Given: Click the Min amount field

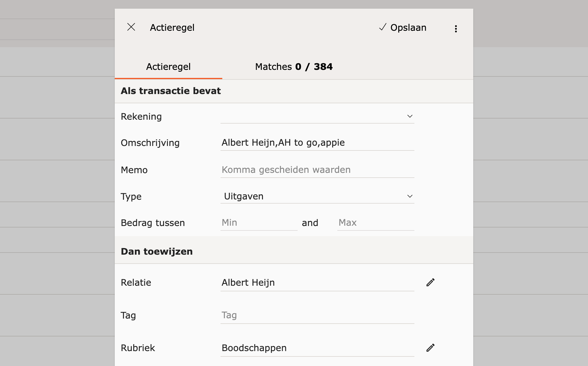Looking at the screenshot, I should (258, 223).
